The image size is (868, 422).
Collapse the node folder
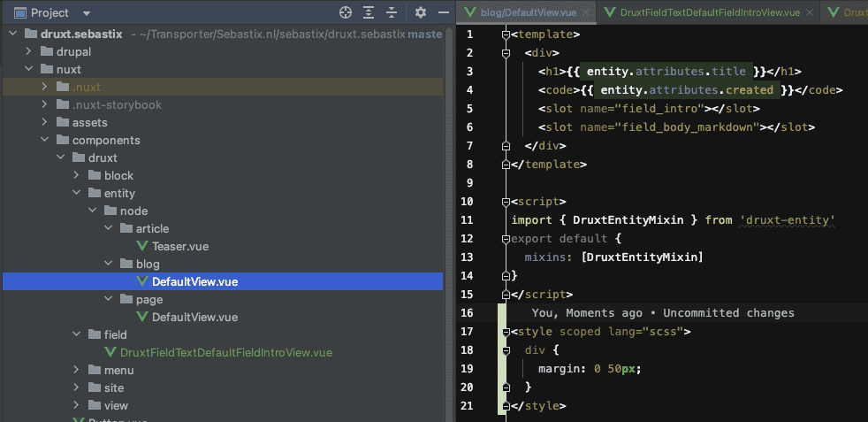pos(93,211)
